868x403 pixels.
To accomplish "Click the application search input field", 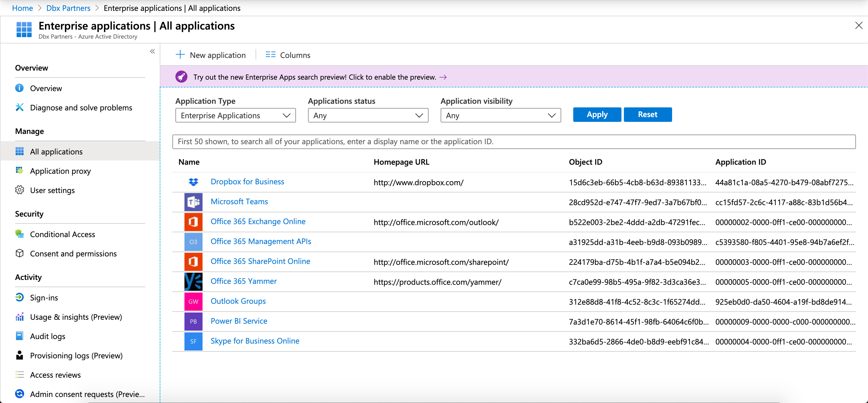I will [x=514, y=142].
